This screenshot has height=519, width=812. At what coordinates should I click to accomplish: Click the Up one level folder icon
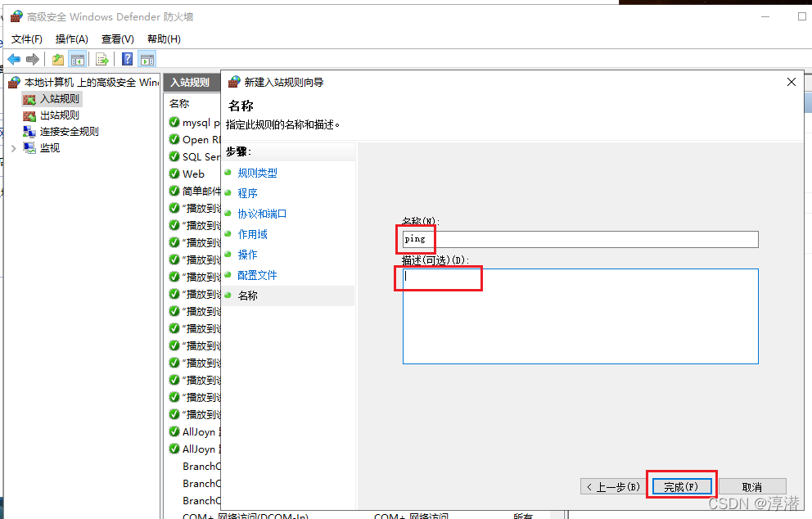click(58, 60)
